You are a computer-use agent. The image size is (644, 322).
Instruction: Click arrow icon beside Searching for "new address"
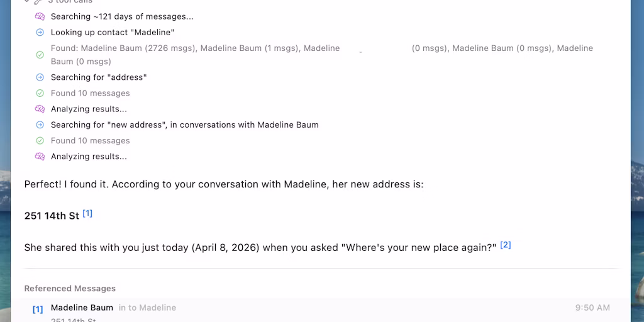pyautogui.click(x=40, y=125)
